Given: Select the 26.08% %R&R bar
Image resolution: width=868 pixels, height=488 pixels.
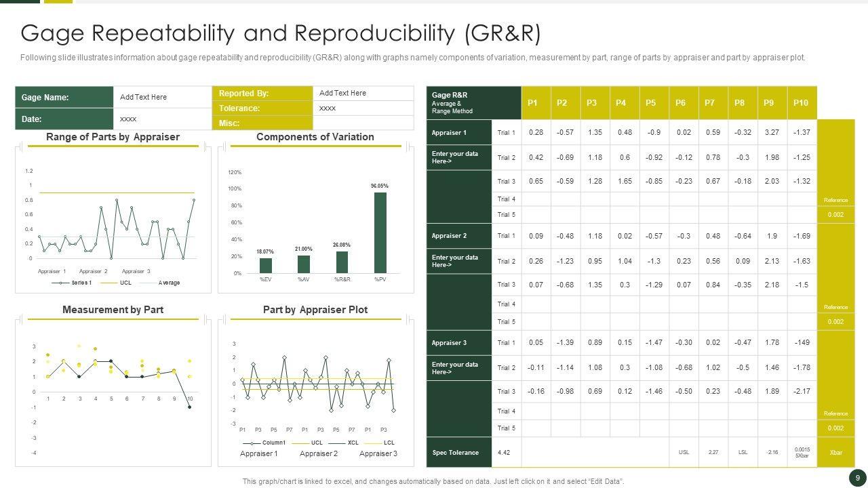Looking at the screenshot, I should 342,262.
